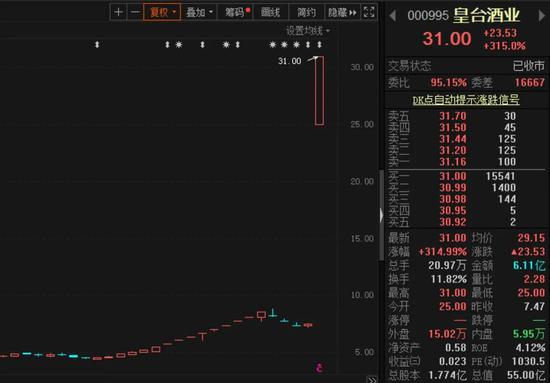This screenshot has width=550, height=383.
Task: Select the 买五 30.92 bid row
Action: (x=465, y=222)
